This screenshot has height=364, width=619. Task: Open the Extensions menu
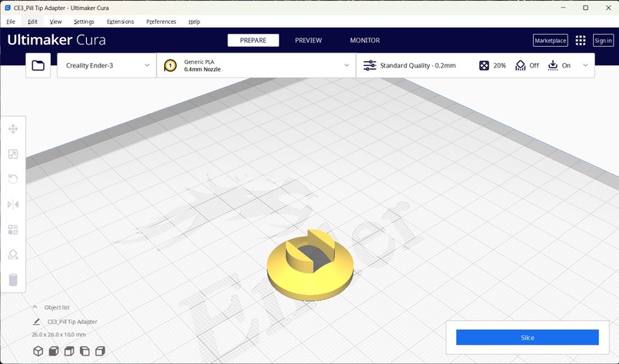tap(121, 22)
